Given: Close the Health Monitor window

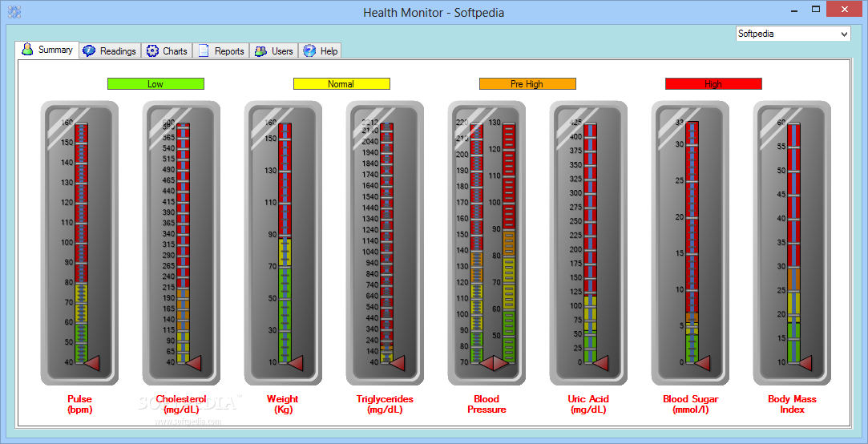Looking at the screenshot, I should pyautogui.click(x=844, y=9).
